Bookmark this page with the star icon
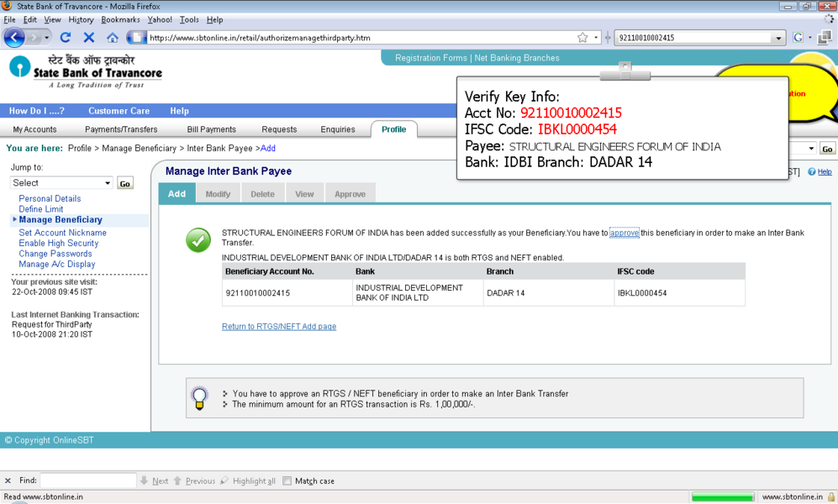The image size is (838, 504). 582,38
